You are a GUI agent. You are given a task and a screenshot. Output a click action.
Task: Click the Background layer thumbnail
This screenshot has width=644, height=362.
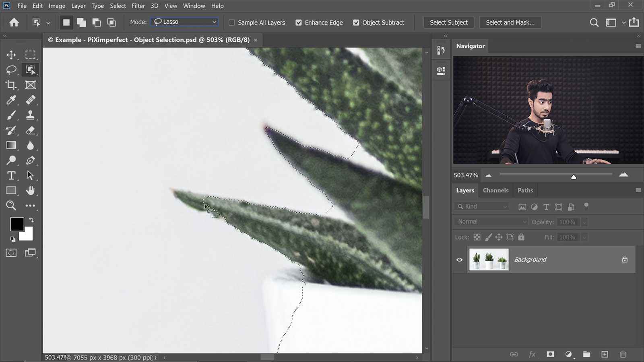coord(489,259)
